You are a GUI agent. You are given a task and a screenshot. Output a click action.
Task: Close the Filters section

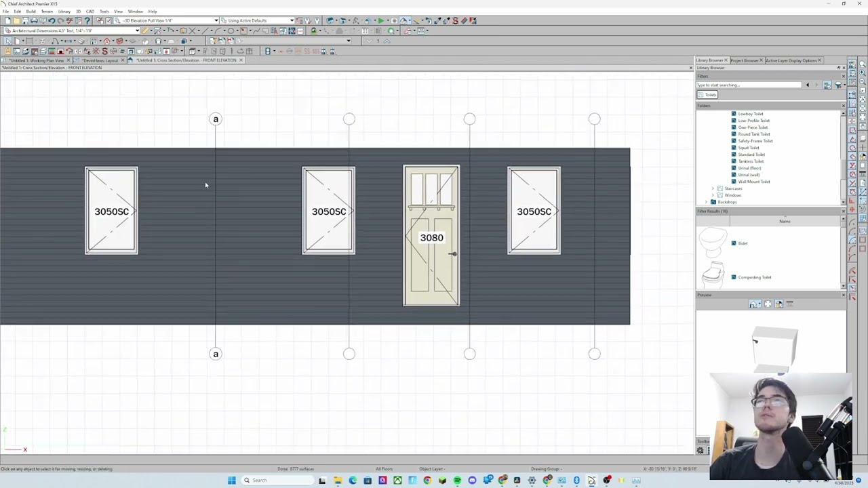[843, 77]
